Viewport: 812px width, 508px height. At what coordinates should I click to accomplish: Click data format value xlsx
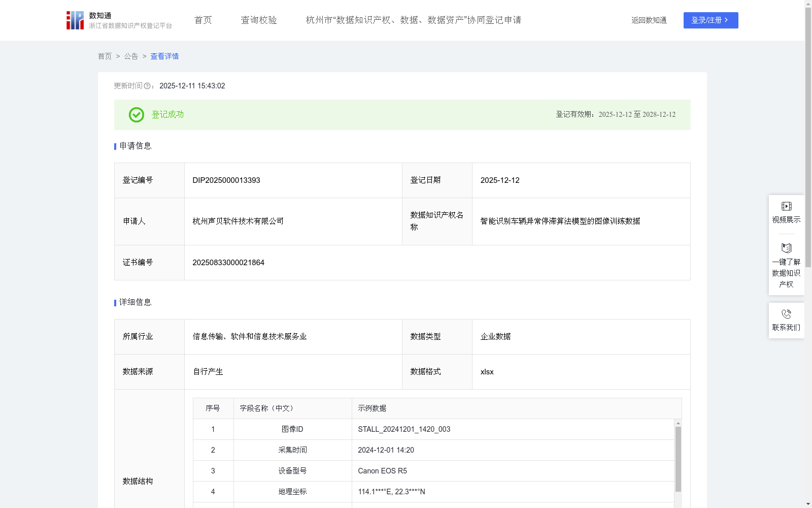(487, 372)
